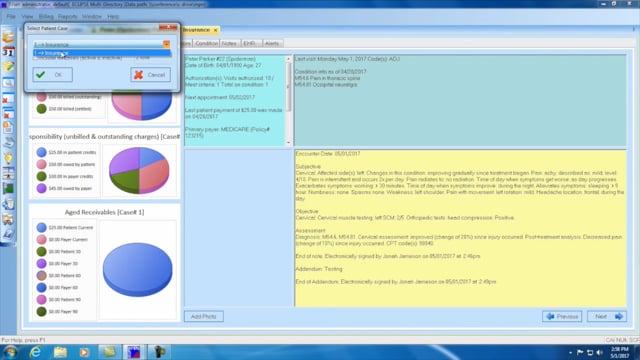Switch to the EHR tab
Screen dimensions: 640x360
point(250,43)
